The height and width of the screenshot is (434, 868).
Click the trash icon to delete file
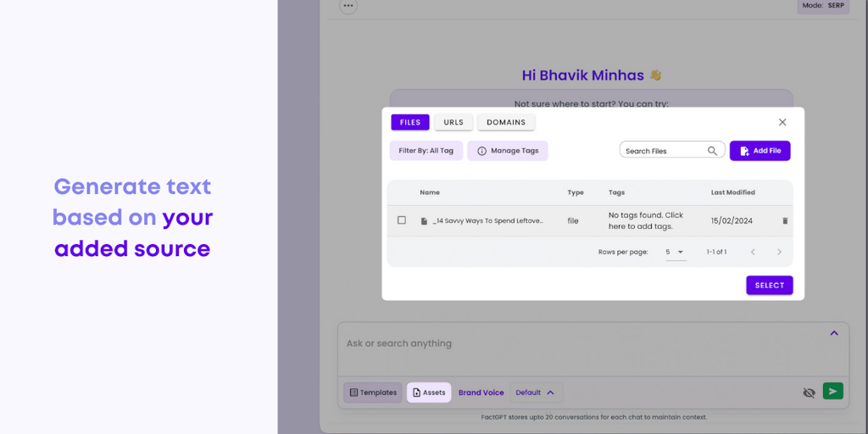[x=785, y=221]
